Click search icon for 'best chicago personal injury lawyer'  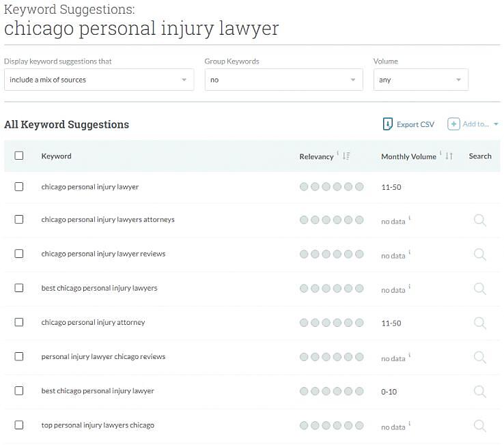tap(479, 391)
